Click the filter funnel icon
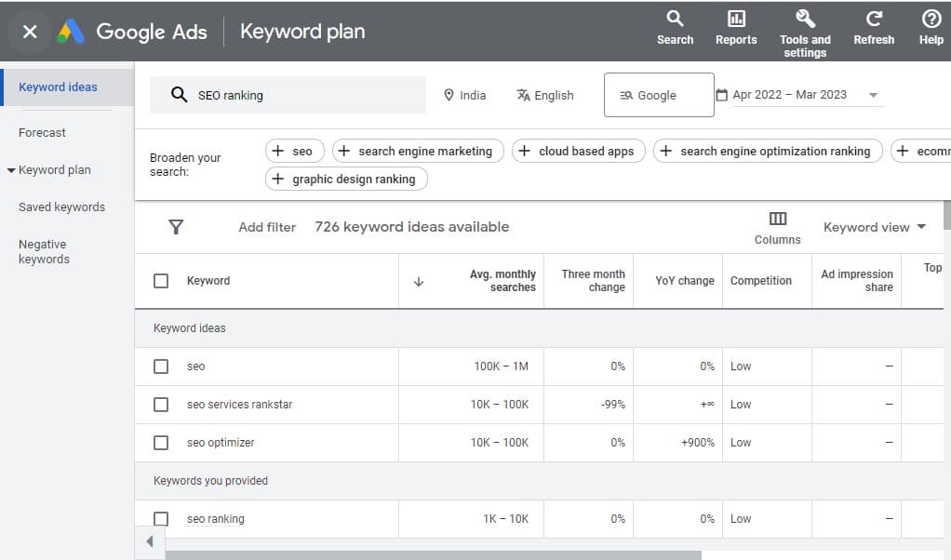 (x=176, y=227)
